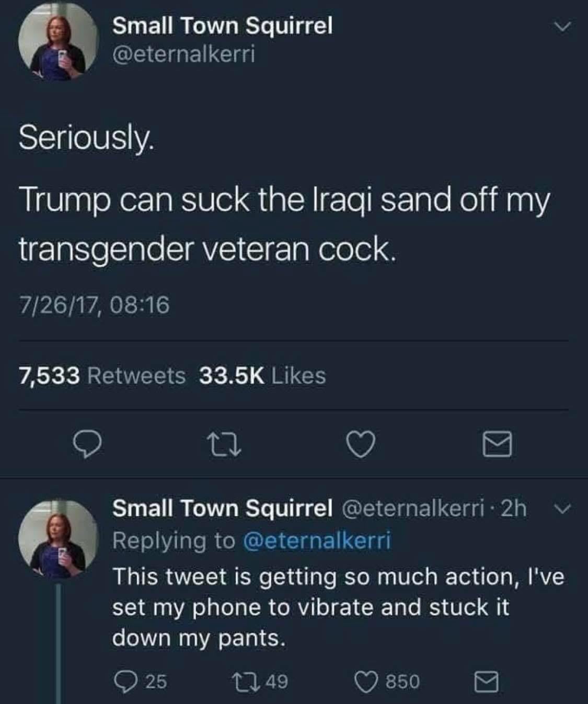Open the @eternalkerri mention in Replying to

317,540
